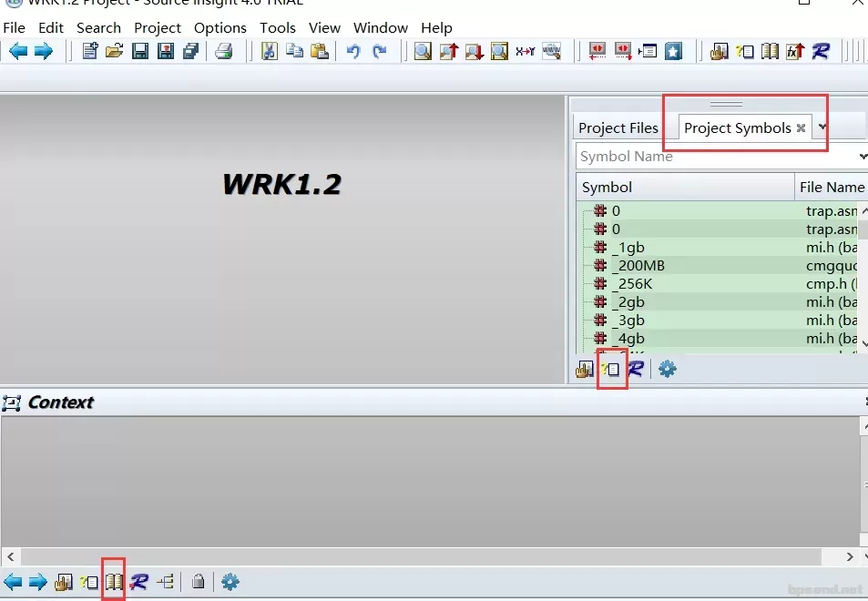
Task: Click open-book icon in Context toolbar
Action: (114, 582)
